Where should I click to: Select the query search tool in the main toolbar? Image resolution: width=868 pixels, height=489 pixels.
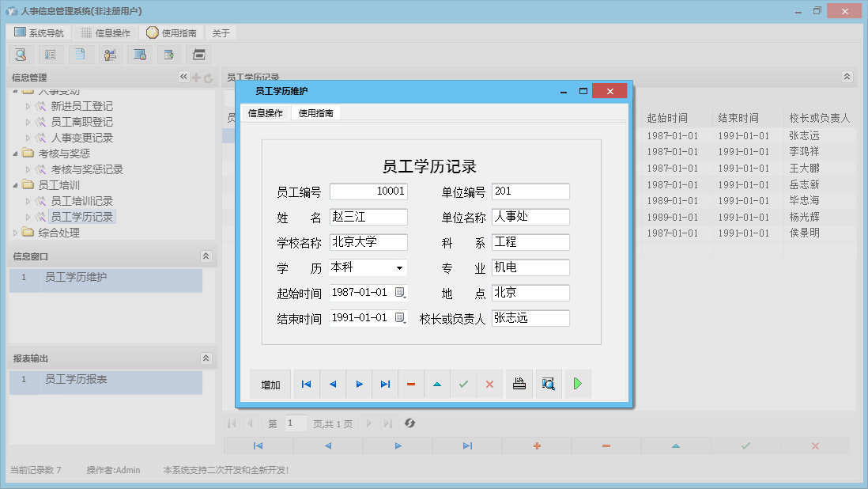pyautogui.click(x=21, y=54)
